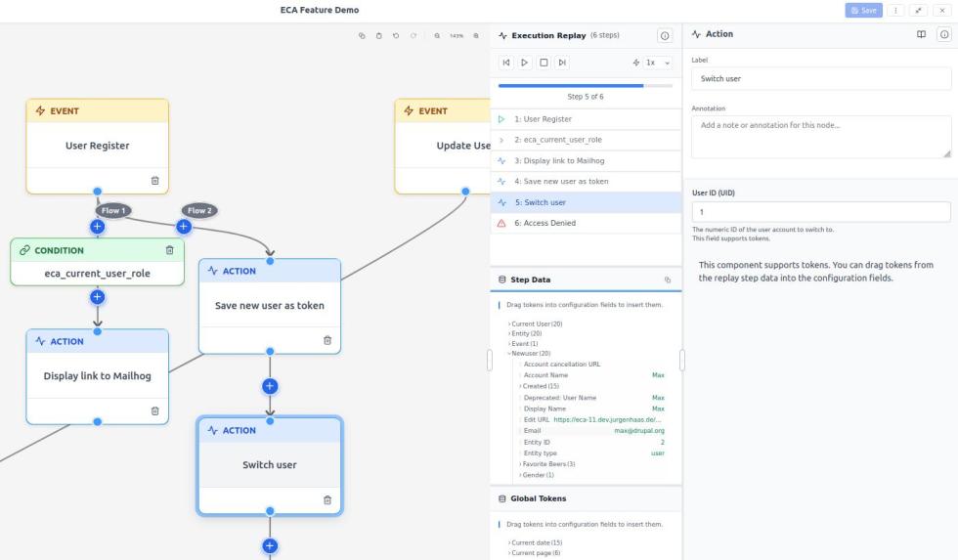958x560 pixels.
Task: Click the info icon in Action panel header
Action: [944, 34]
